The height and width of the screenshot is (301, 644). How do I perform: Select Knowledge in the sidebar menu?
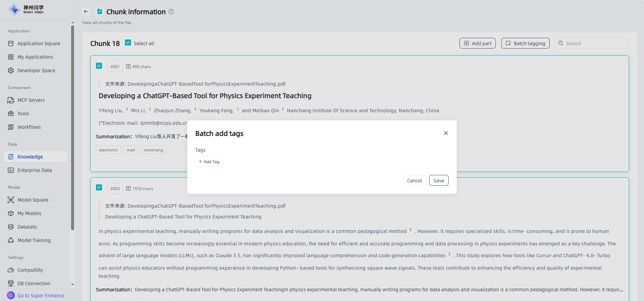(x=30, y=157)
